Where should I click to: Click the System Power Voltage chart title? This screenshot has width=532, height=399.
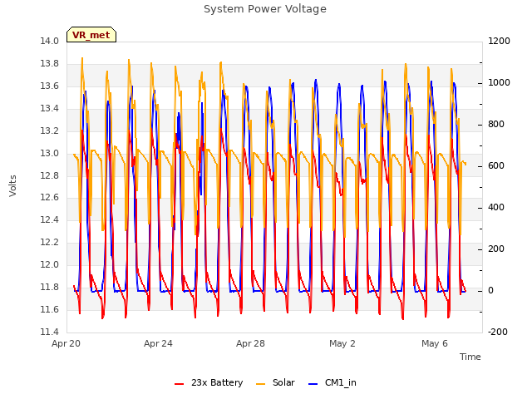265,9
